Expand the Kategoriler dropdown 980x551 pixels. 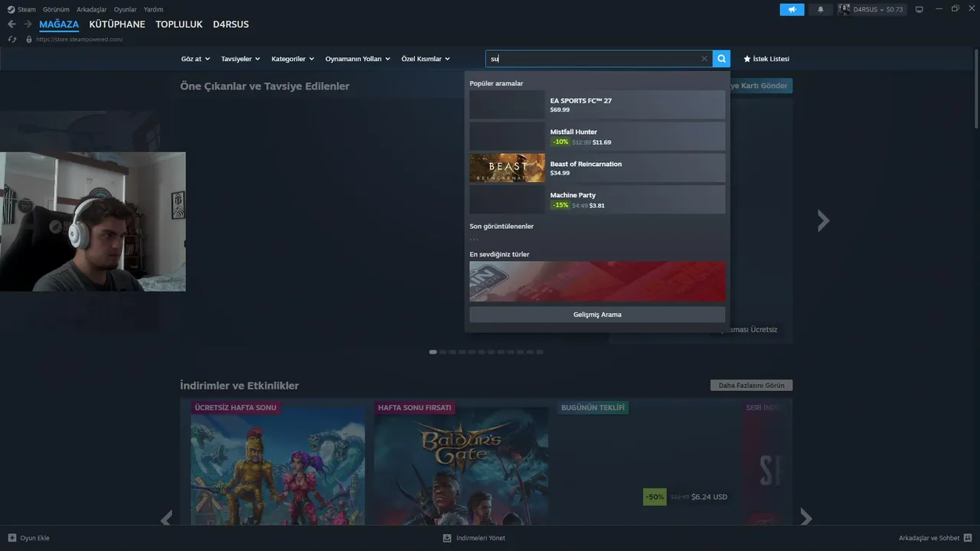tap(292, 59)
